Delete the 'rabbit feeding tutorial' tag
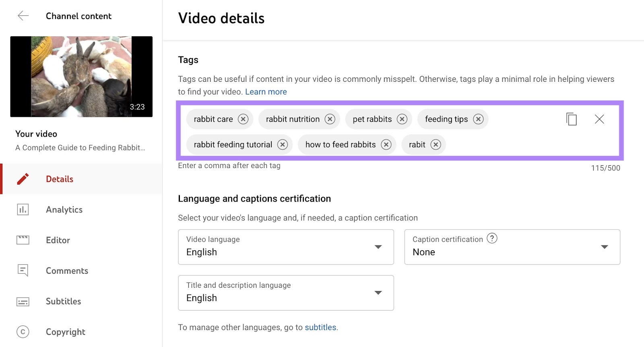644x347 pixels. pyautogui.click(x=283, y=145)
